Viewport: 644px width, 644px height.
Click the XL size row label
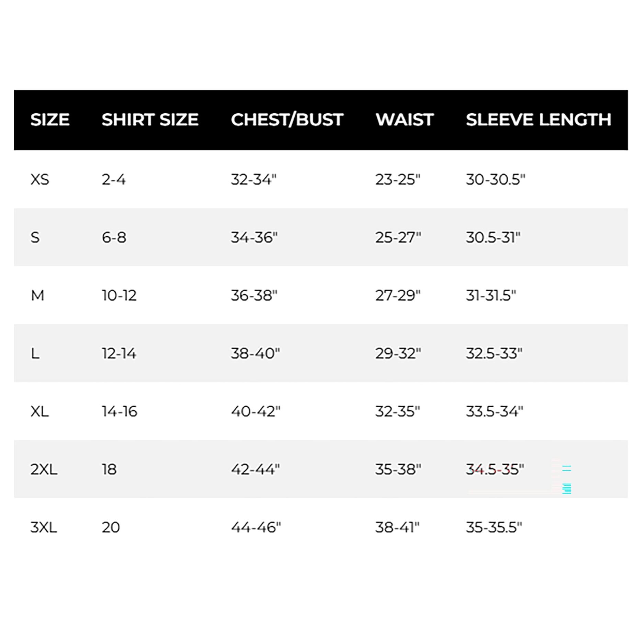[x=39, y=411]
